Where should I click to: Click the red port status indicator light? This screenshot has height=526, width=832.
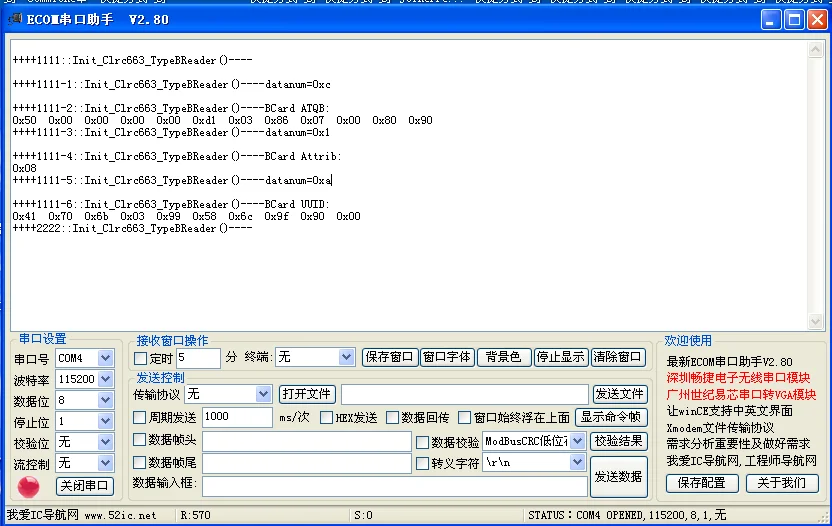click(29, 487)
